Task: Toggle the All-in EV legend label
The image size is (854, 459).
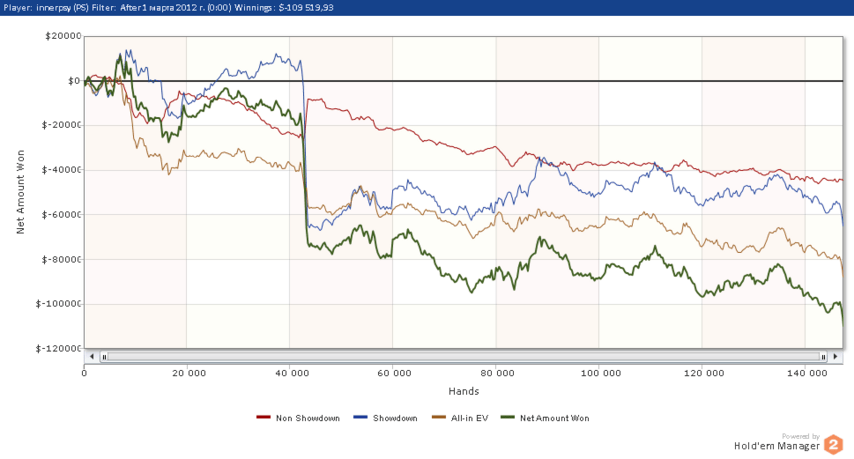Action: (467, 418)
